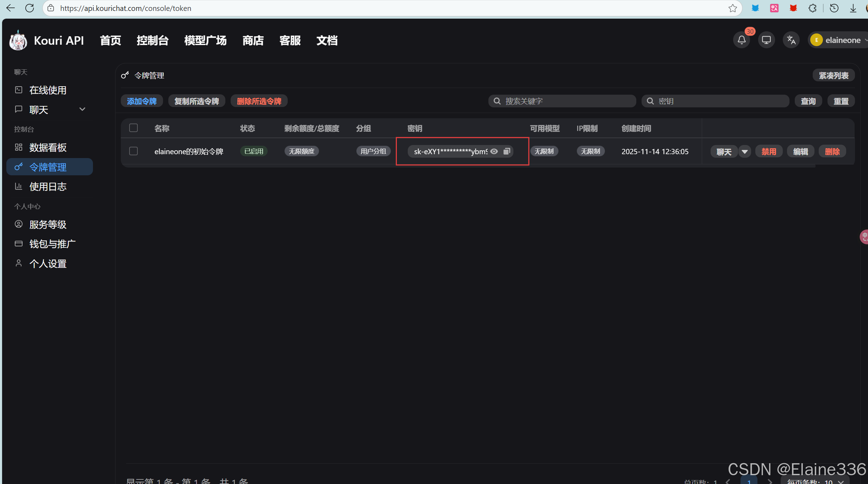Open the 使用日志 usage logs page

pyautogui.click(x=48, y=186)
